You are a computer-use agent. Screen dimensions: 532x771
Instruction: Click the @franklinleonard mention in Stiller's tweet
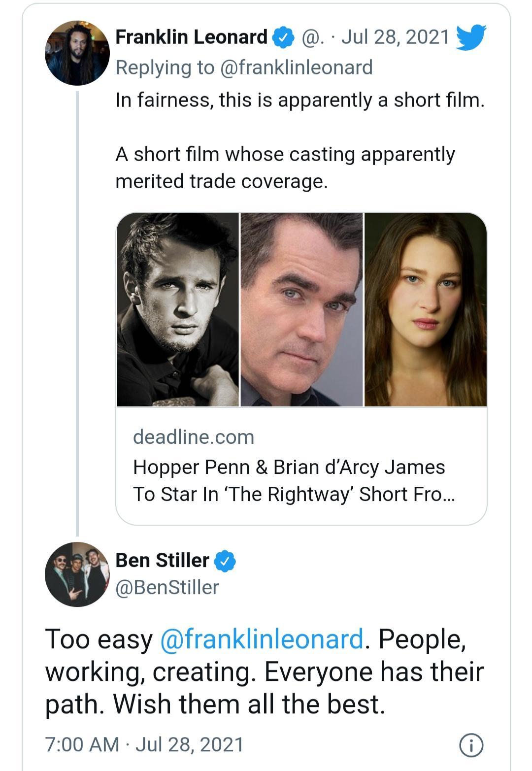[x=262, y=639]
